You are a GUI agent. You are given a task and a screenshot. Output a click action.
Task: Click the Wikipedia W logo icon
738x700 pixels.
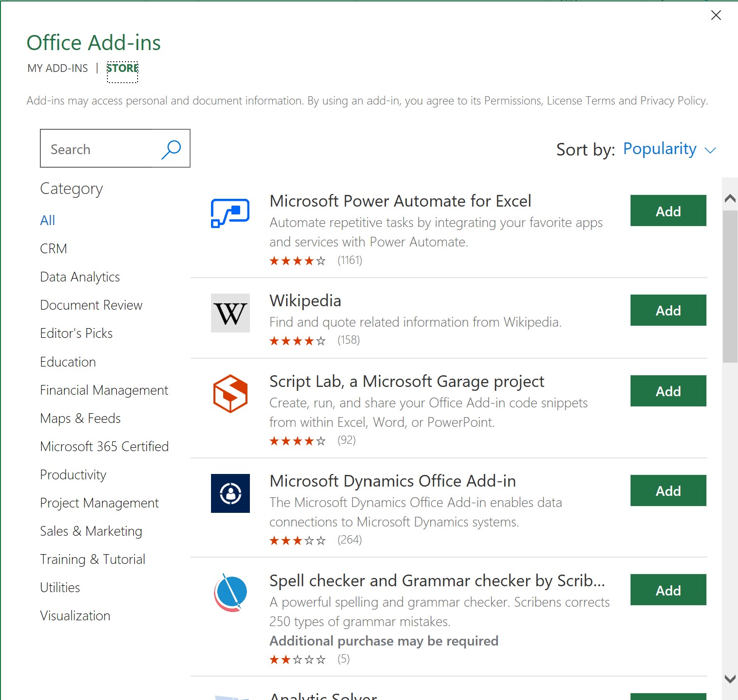(230, 313)
